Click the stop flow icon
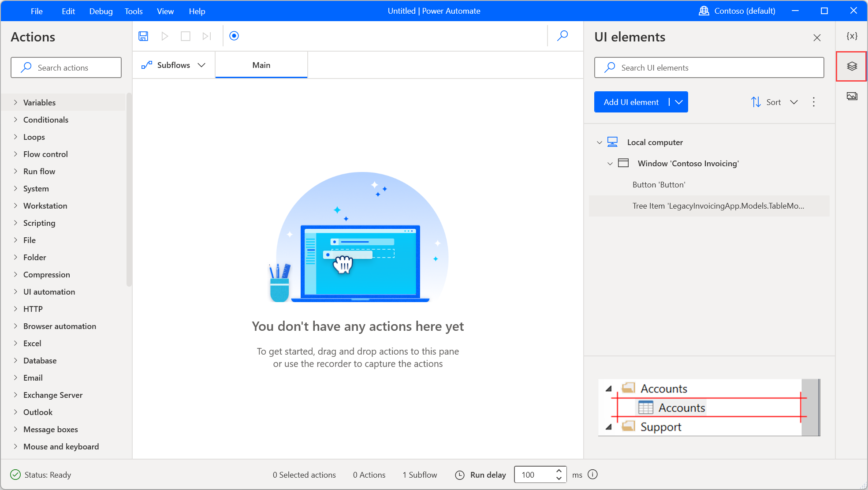Image resolution: width=868 pixels, height=490 pixels. point(185,36)
